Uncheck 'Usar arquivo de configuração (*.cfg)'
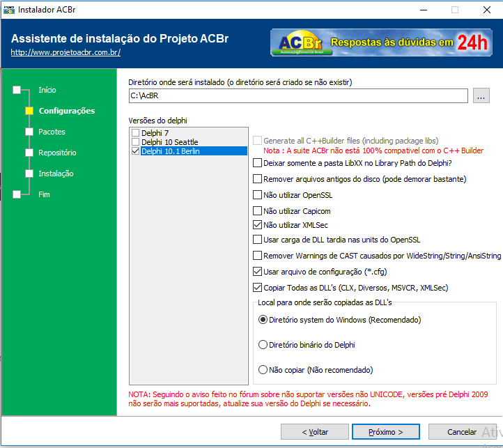Viewport: 503px width, 448px height. (x=257, y=272)
